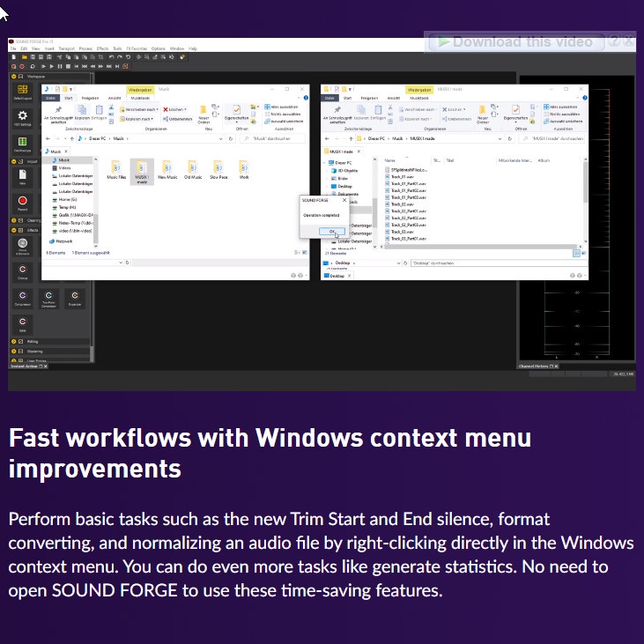Select the New Music folder

point(167,170)
